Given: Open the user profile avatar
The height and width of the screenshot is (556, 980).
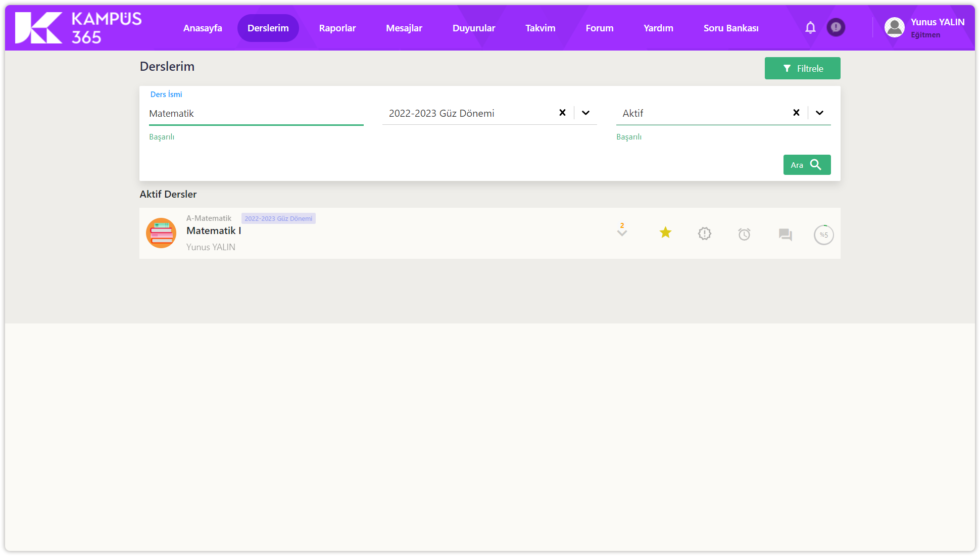Looking at the screenshot, I should click(895, 27).
